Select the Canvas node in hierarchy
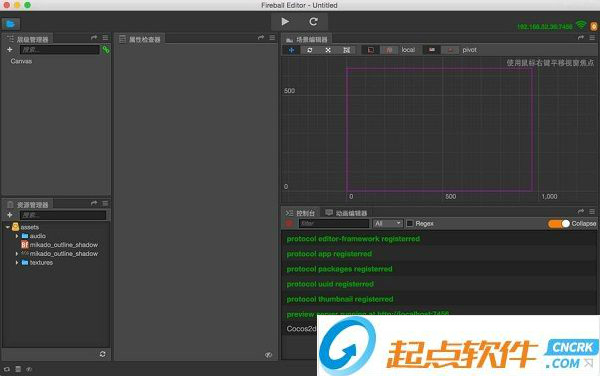This screenshot has height=376, width=600. point(21,61)
